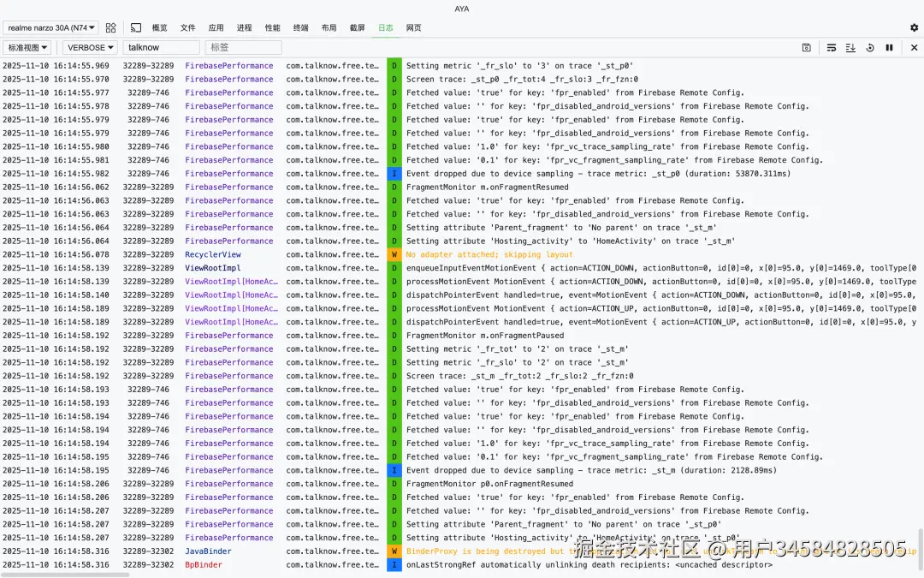
Task: Toggle auto-scroll to end of log
Action: [850, 48]
